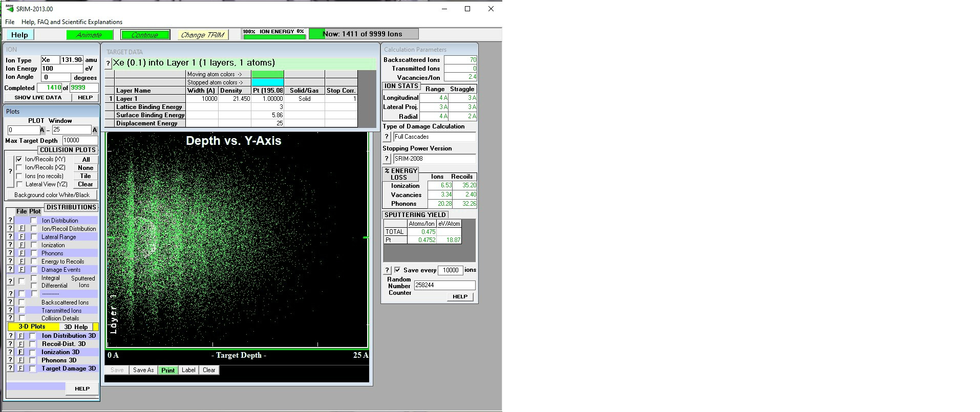The height and width of the screenshot is (412, 980).
Task: Click the F file icon for Phonons row
Action: pyautogui.click(x=22, y=253)
